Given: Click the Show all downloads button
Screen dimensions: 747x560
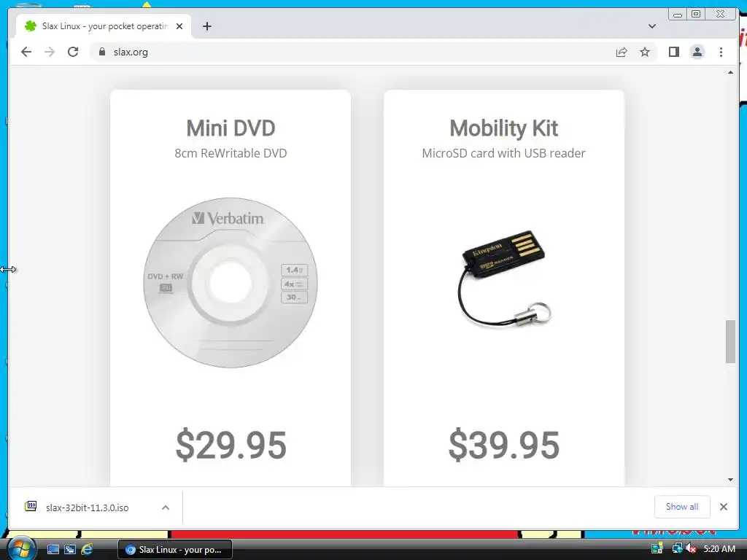Looking at the screenshot, I should pyautogui.click(x=682, y=507).
